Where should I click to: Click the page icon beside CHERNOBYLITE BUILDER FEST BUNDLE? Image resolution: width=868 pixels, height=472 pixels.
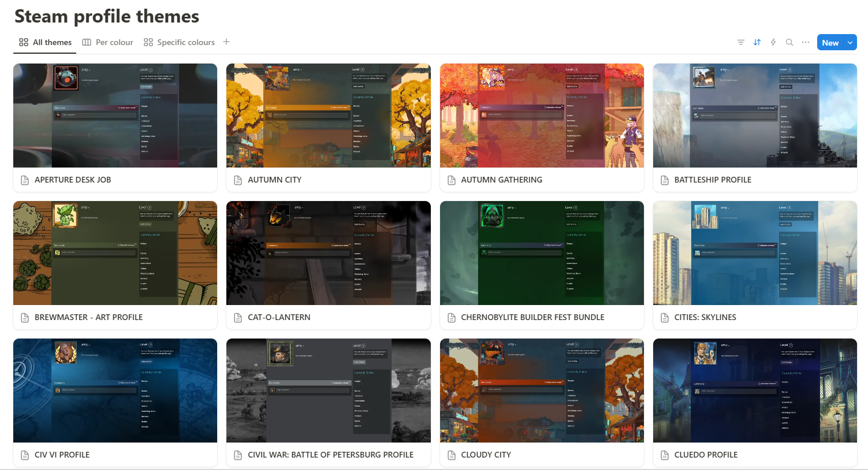pyautogui.click(x=452, y=318)
